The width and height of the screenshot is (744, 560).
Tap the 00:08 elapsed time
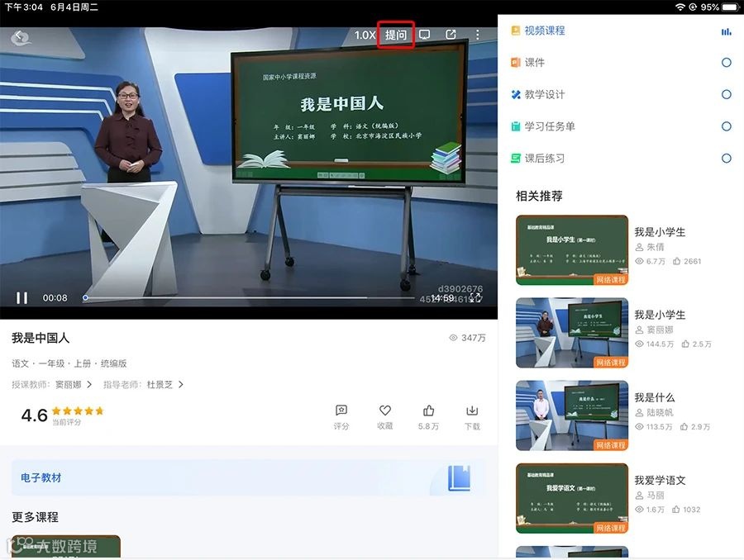(55, 298)
